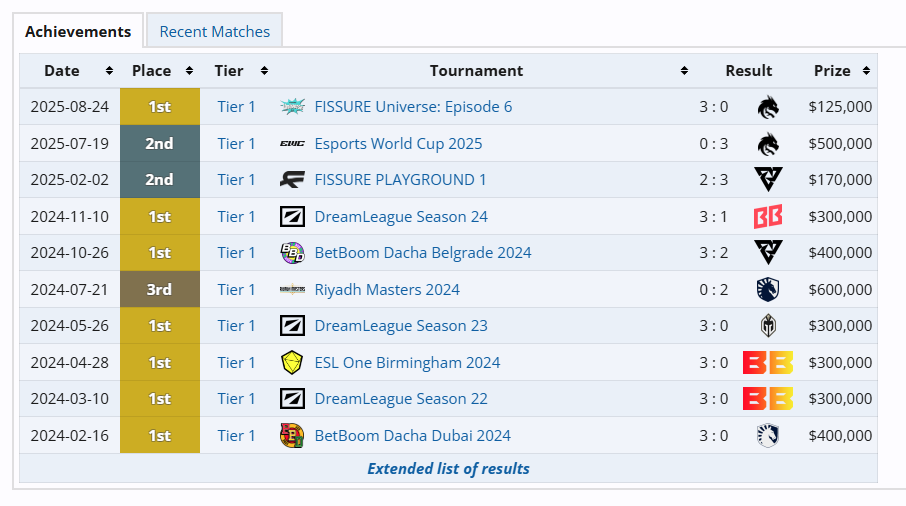Click the BetBoom Dacha Belgrade 2024 logo icon
Image resolution: width=906 pixels, height=506 pixels.
coord(292,253)
